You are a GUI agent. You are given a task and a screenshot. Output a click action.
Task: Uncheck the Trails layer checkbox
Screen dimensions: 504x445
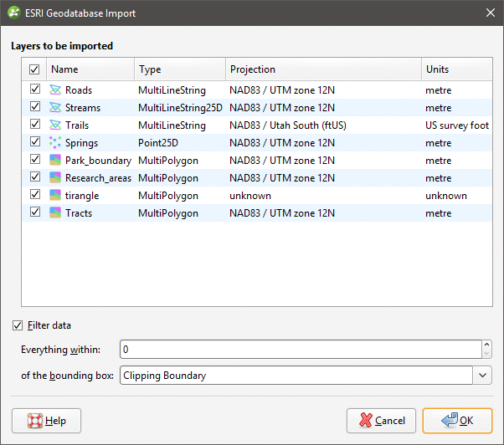point(35,125)
